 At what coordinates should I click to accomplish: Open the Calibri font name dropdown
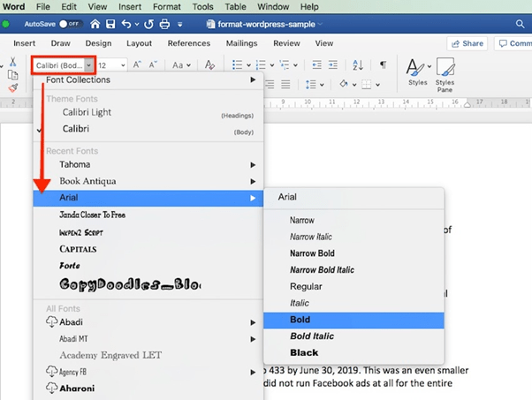click(89, 65)
